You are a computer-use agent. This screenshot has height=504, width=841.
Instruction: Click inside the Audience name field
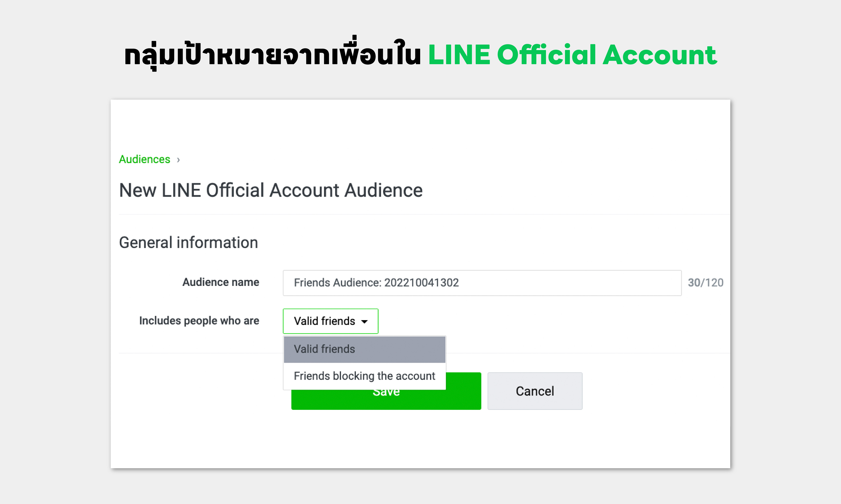[482, 283]
